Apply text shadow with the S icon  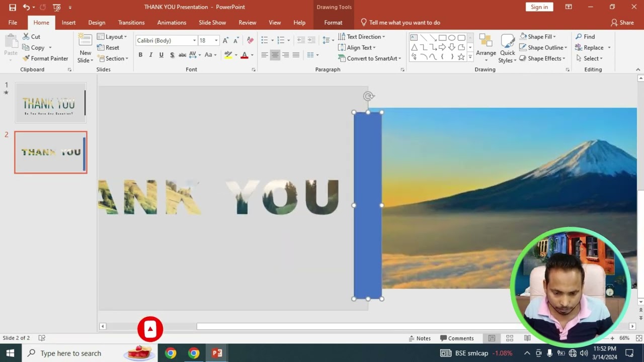point(172,55)
